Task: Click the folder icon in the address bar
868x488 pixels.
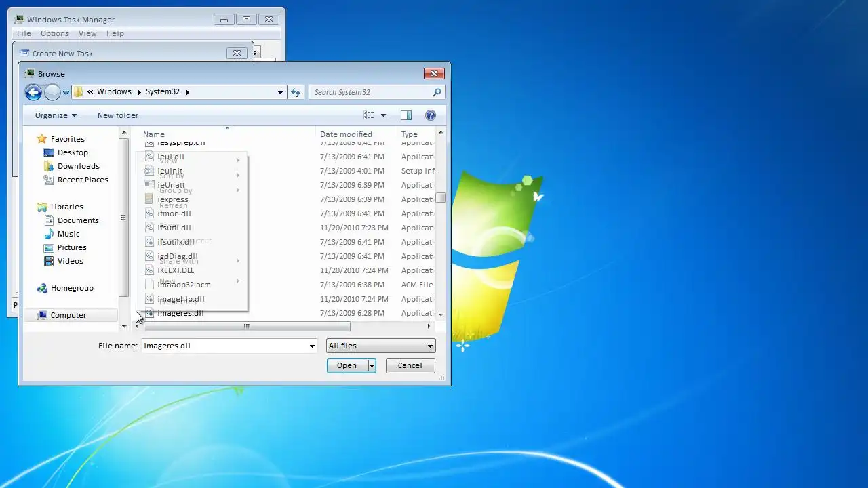Action: (x=78, y=92)
